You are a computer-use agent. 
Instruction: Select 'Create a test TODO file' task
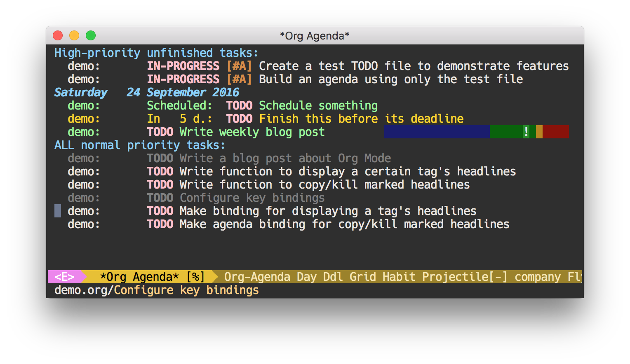coord(414,66)
